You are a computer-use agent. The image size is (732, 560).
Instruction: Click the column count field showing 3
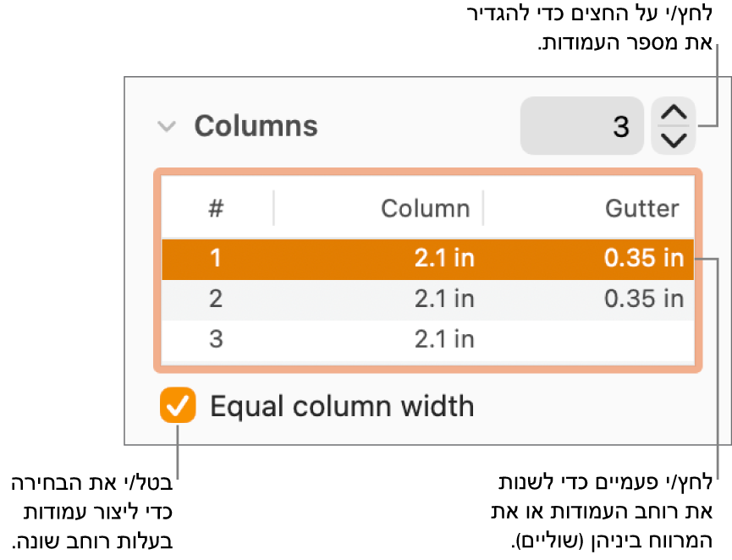coord(581,126)
